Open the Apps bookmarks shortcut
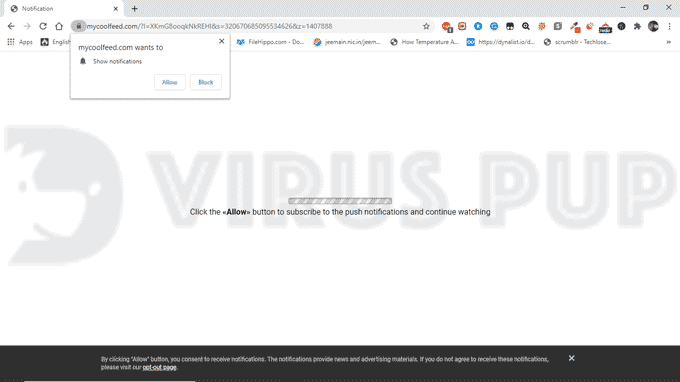680x382 pixels. [x=20, y=42]
